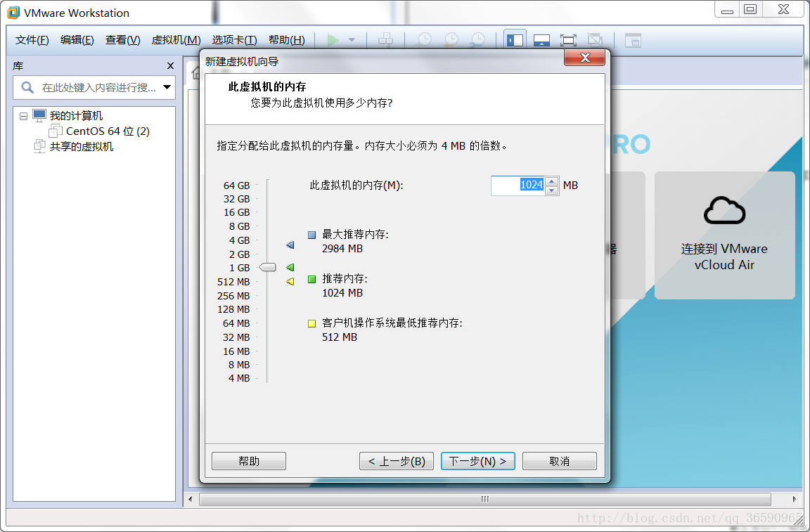Open the library search filter dropdown arrow
The height and width of the screenshot is (532, 810).
167,87
